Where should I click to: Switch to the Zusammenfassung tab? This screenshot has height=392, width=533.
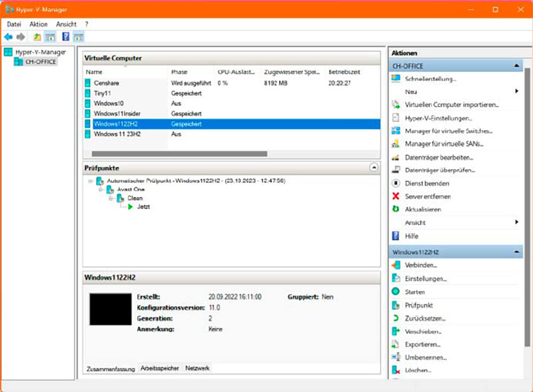point(111,369)
